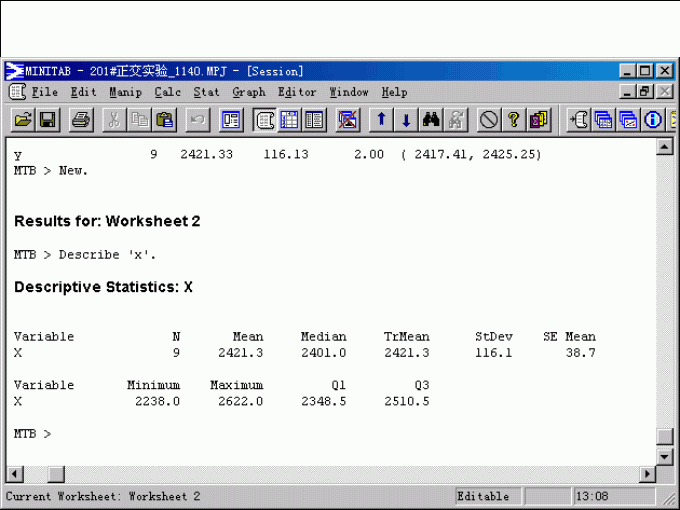680x510 pixels.
Task: Open the Graph menu
Action: point(248,92)
